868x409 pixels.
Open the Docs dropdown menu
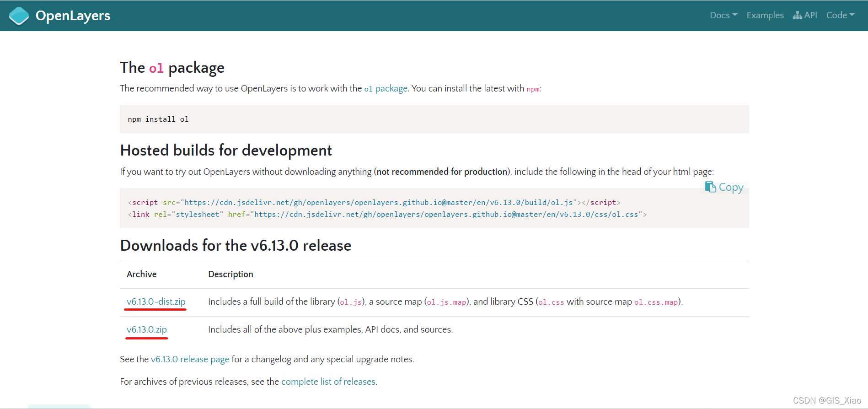tap(723, 15)
